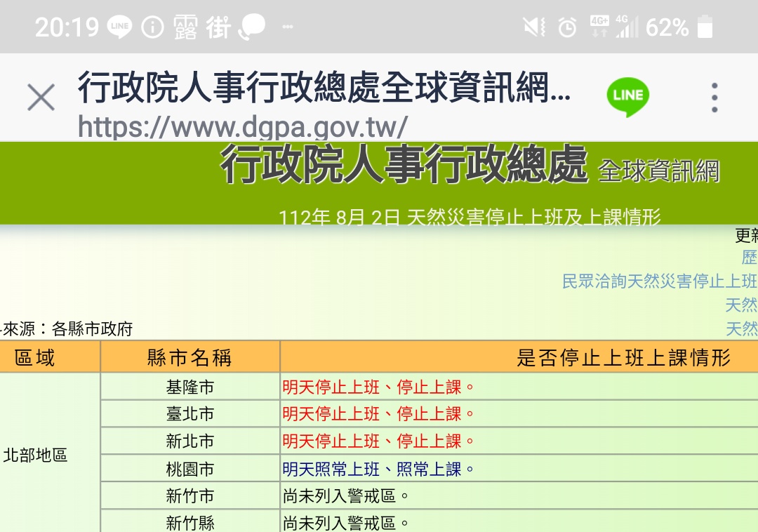Tap the alarm clock status icon
Viewport: 758px width, 532px height.
[567, 27]
